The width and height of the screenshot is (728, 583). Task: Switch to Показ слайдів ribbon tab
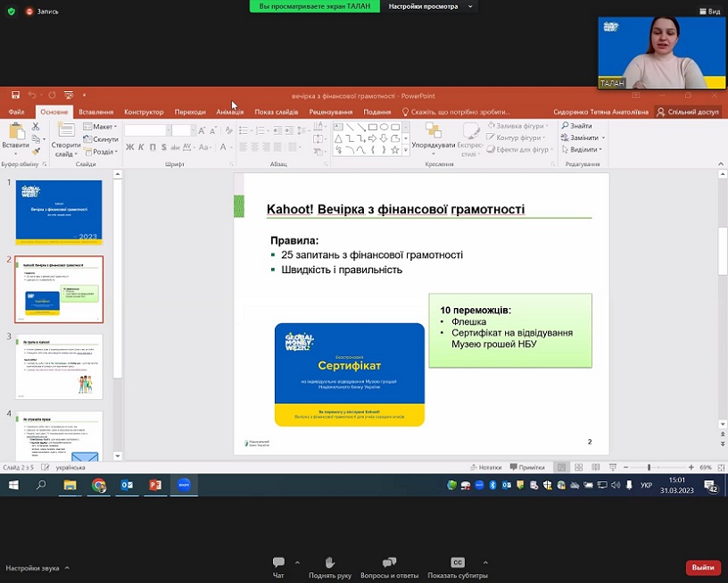coord(277,112)
